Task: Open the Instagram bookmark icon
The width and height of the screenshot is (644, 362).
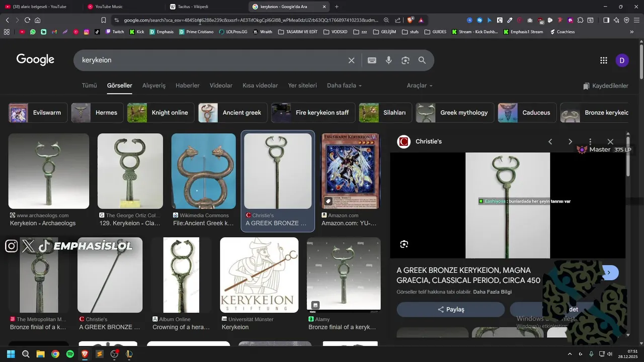Action: (87, 32)
